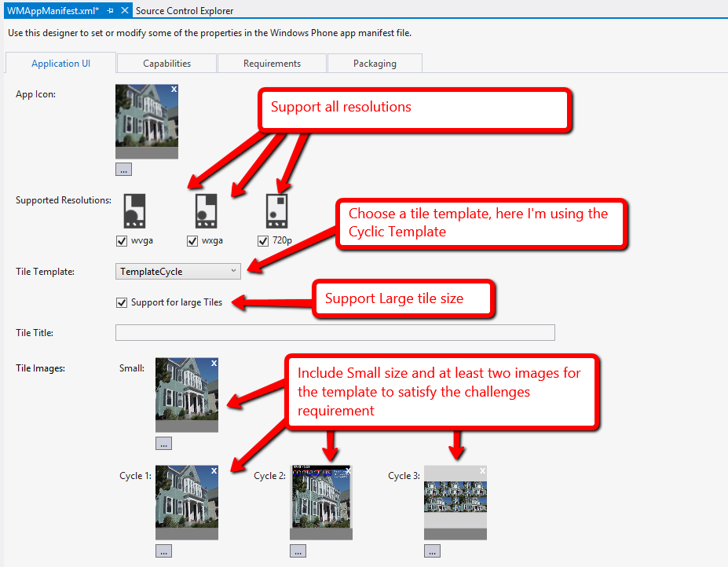Browse for a new App Icon image
728x567 pixels.
124,169
